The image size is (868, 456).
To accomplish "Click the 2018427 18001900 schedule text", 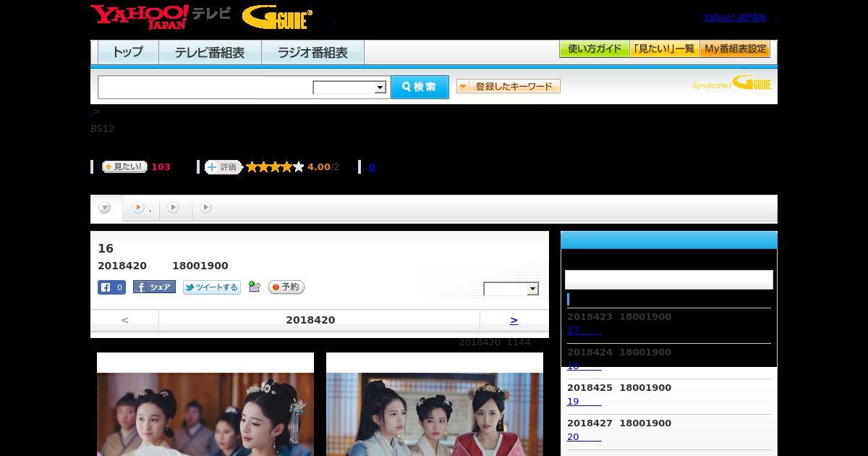I will (x=619, y=423).
